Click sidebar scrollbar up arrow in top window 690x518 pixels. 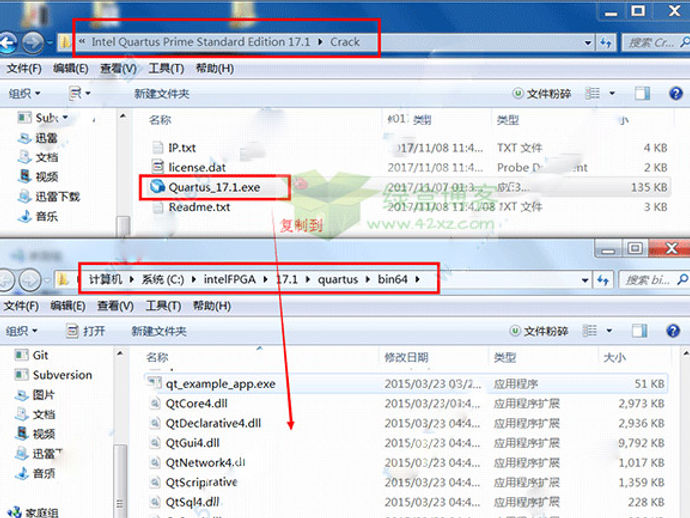123,116
